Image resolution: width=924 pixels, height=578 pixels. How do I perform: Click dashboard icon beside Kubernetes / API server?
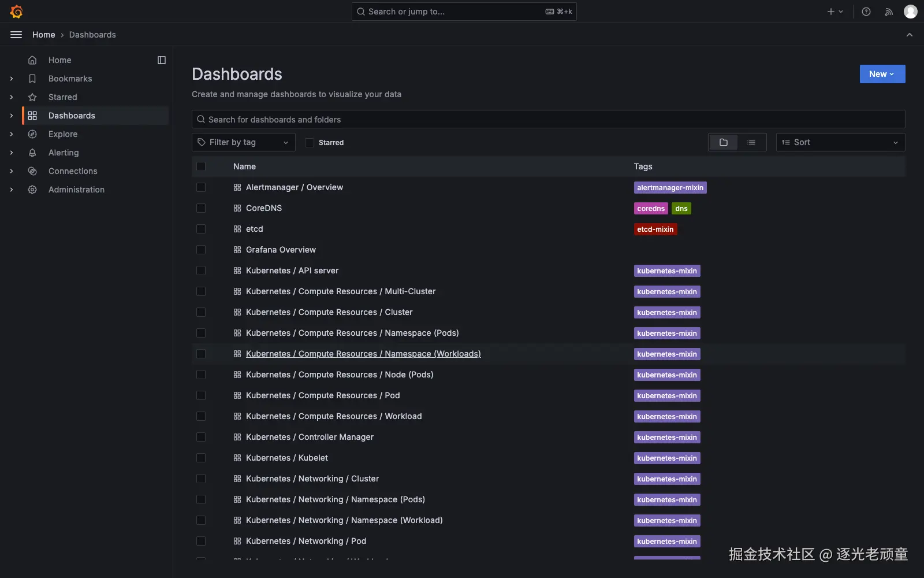tap(237, 271)
